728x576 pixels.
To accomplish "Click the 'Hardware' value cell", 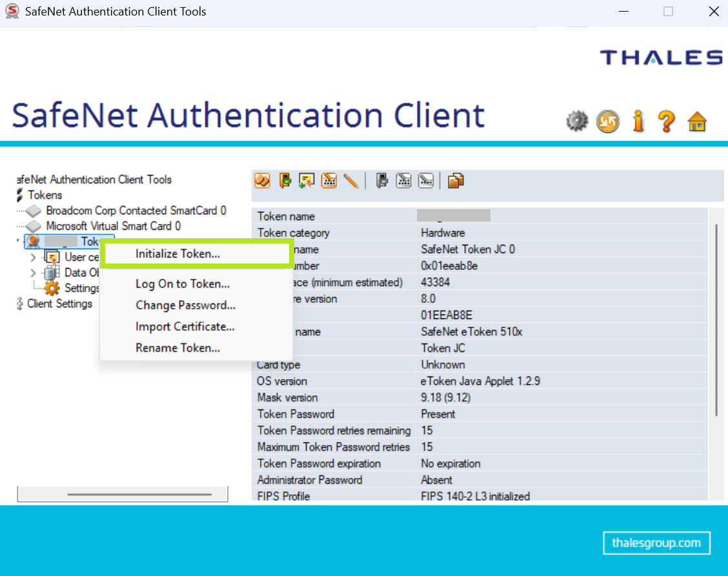I will click(x=443, y=232).
